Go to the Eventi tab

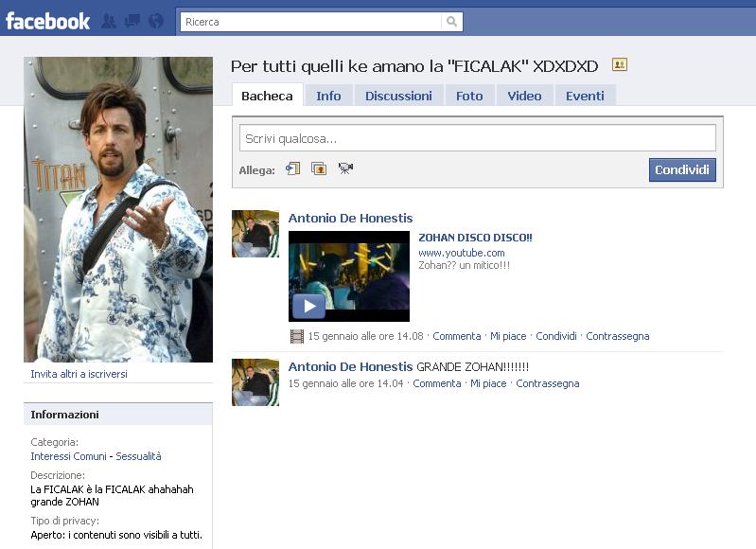point(585,96)
